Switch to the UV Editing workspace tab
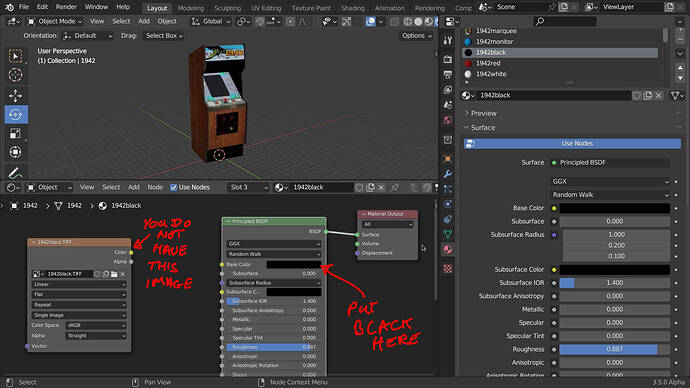Image resolution: width=690 pixels, height=388 pixels. coord(266,8)
